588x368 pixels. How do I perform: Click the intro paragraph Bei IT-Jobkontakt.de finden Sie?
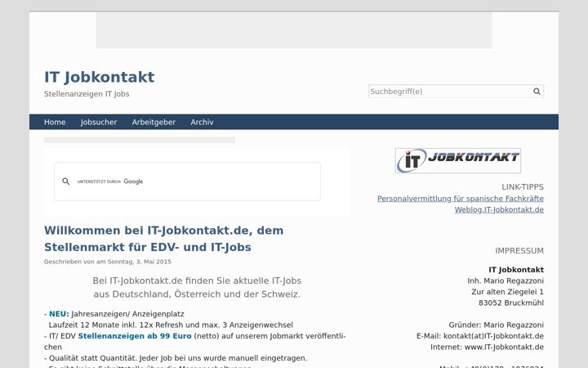pyautogui.click(x=197, y=287)
